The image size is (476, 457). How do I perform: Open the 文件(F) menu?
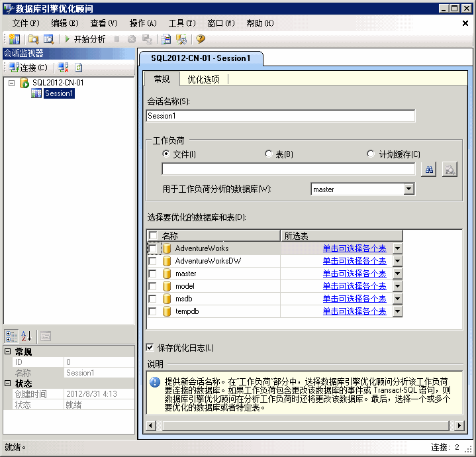click(26, 23)
